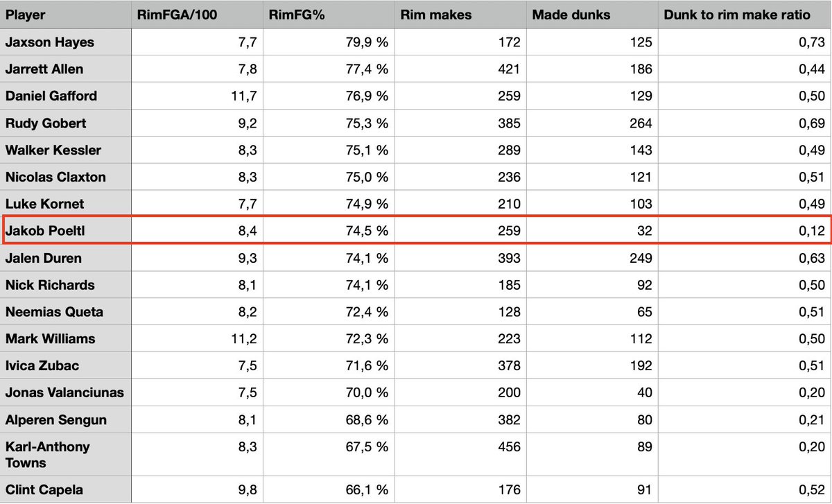Click Jalen Duren dunk ratio cell 0,63
Image resolution: width=832 pixels, height=504 pixels.
pos(745,258)
